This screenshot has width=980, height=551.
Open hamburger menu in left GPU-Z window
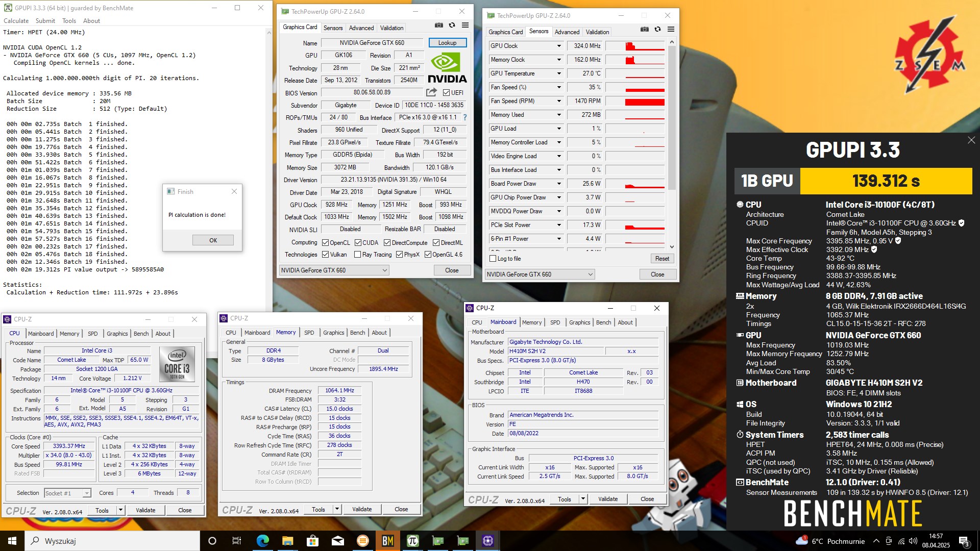pyautogui.click(x=465, y=26)
